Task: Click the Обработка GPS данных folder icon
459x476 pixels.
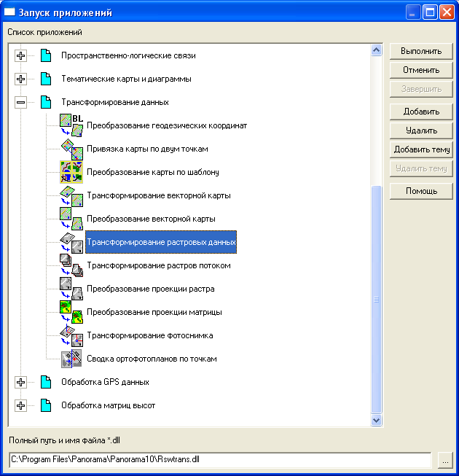Action: click(46, 382)
